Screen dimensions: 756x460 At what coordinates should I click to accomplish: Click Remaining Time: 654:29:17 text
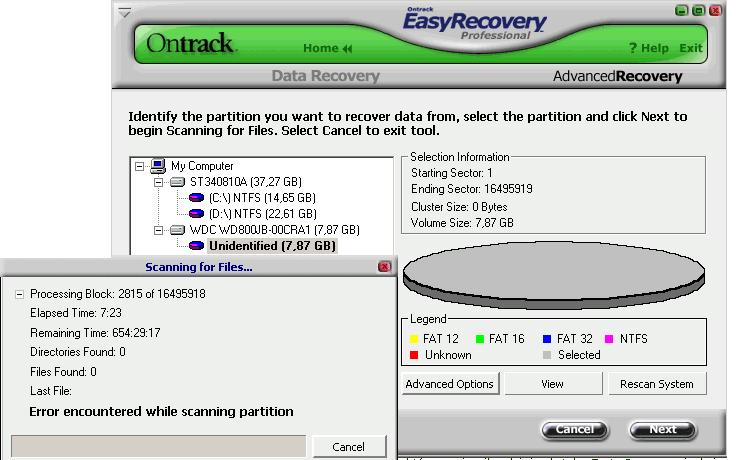95,333
